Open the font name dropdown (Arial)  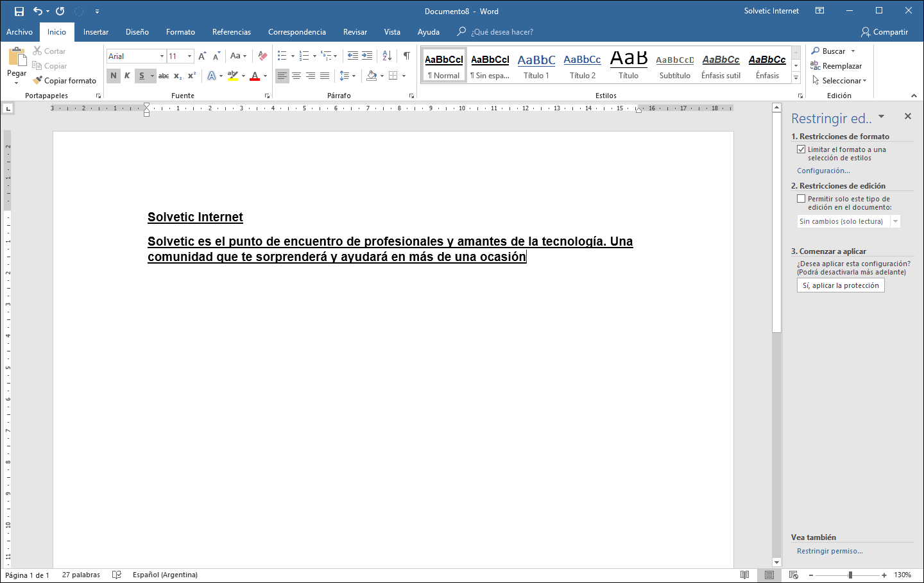[162, 56]
